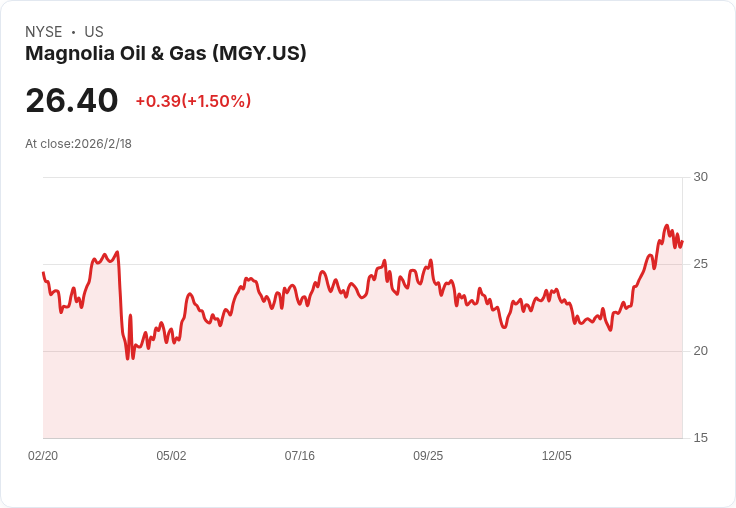
Task: Click the 09/25 date axis label
Action: [x=428, y=456]
